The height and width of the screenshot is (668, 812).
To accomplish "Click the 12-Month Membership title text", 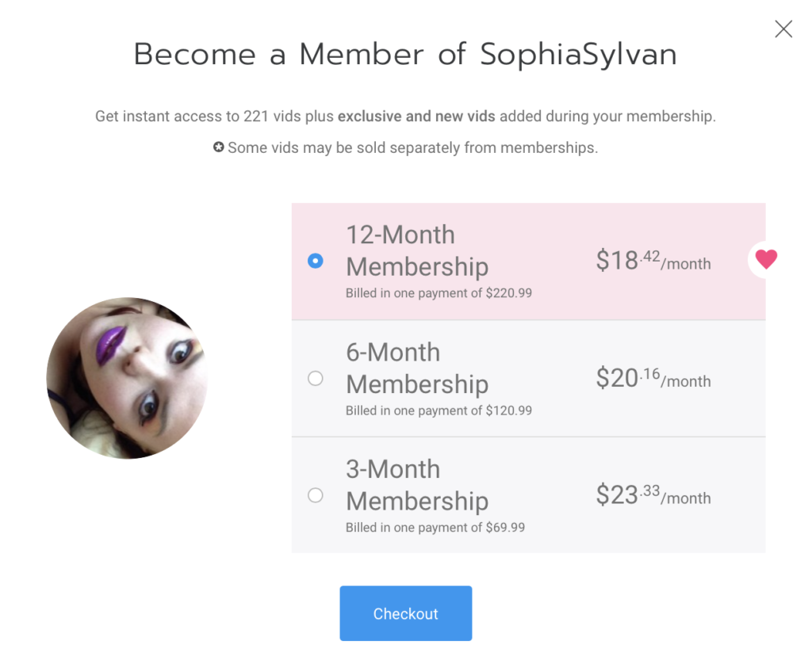I will 417,250.
